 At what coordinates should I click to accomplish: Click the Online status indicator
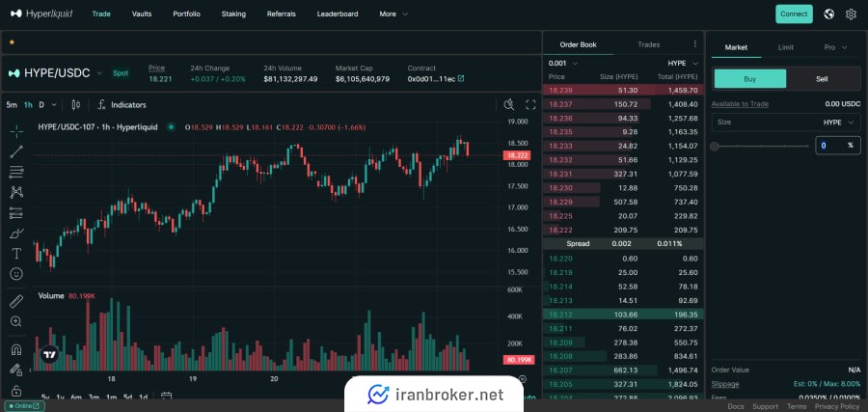(x=24, y=406)
